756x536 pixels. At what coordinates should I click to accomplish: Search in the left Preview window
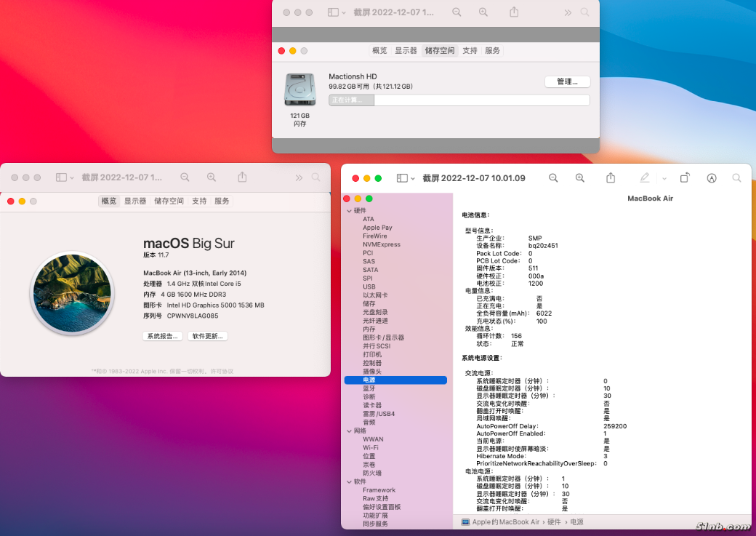pos(315,177)
